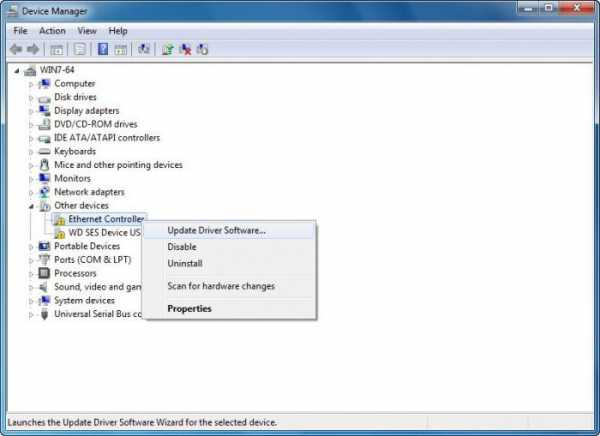Screen dimensions: 600x436
Task: Expand the System devices node arrow
Action: [31, 301]
